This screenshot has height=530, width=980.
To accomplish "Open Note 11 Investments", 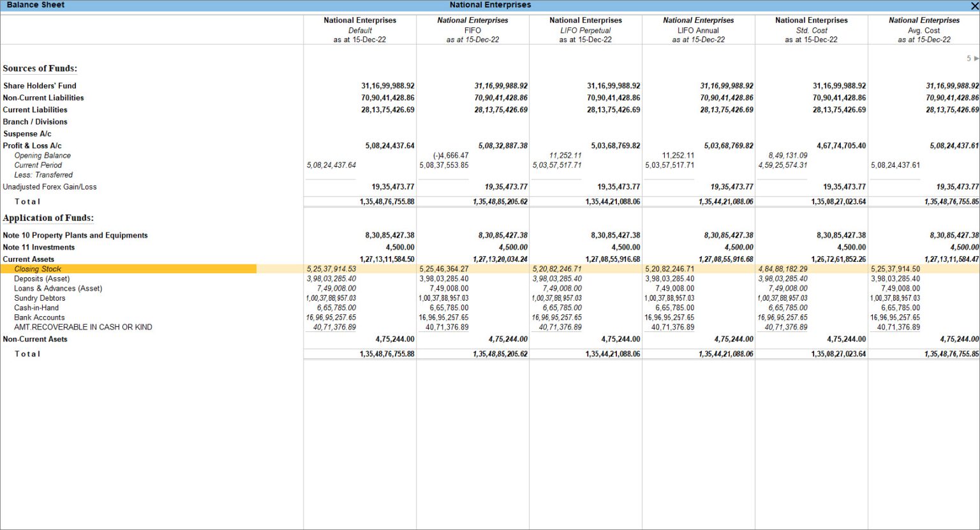I will (x=38, y=247).
